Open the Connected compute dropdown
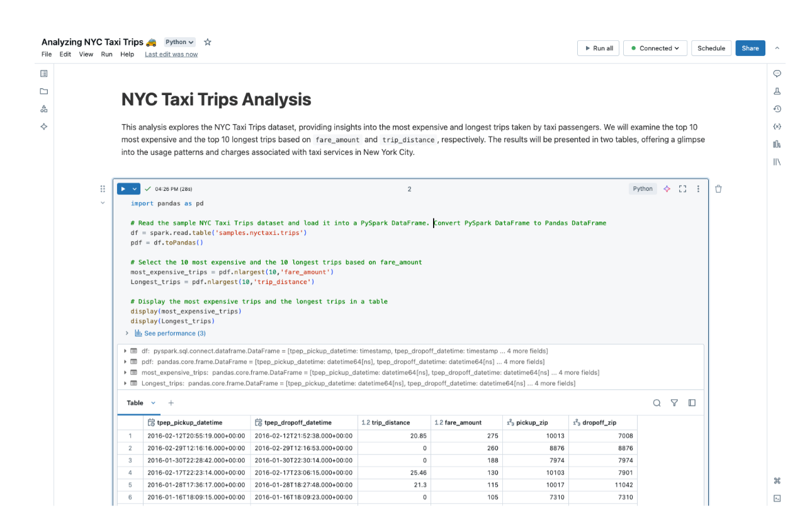The width and height of the screenshot is (812, 527). click(x=655, y=48)
